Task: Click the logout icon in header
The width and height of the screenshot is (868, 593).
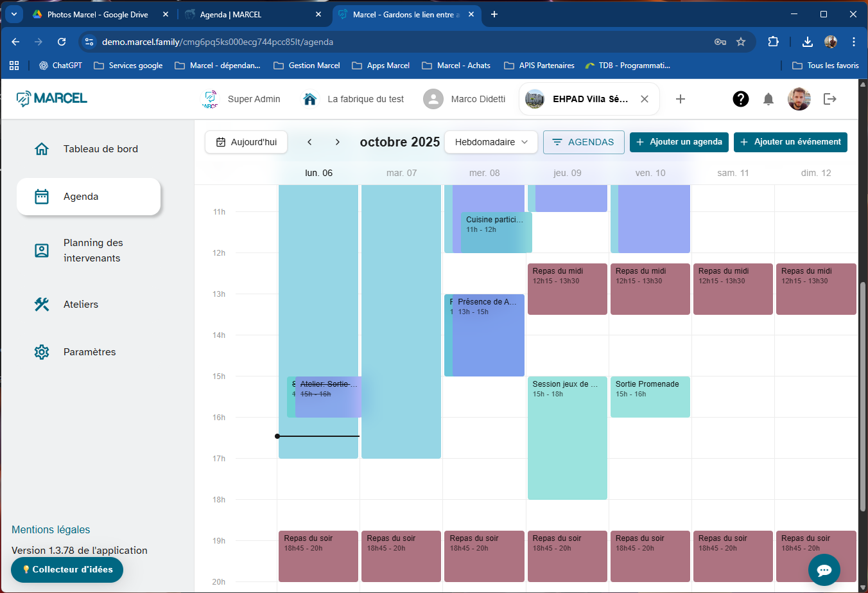Action: click(829, 99)
